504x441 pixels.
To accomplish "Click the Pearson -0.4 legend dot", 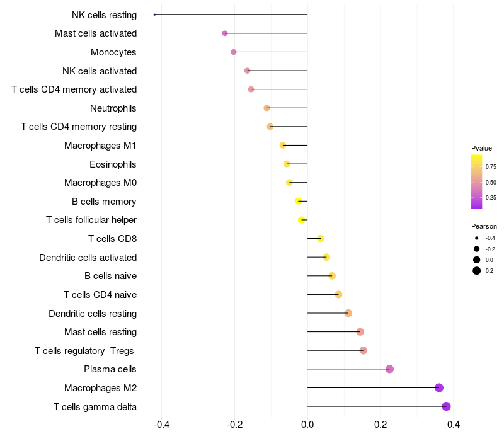I will pos(476,238).
